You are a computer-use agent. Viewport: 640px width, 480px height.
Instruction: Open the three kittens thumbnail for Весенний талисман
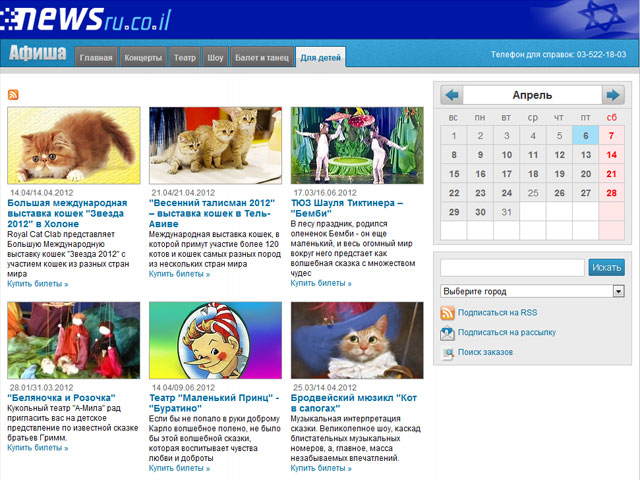[215, 145]
